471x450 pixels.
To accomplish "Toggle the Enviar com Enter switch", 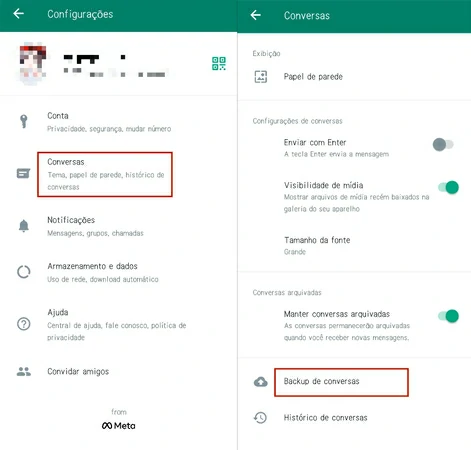I will (443, 144).
